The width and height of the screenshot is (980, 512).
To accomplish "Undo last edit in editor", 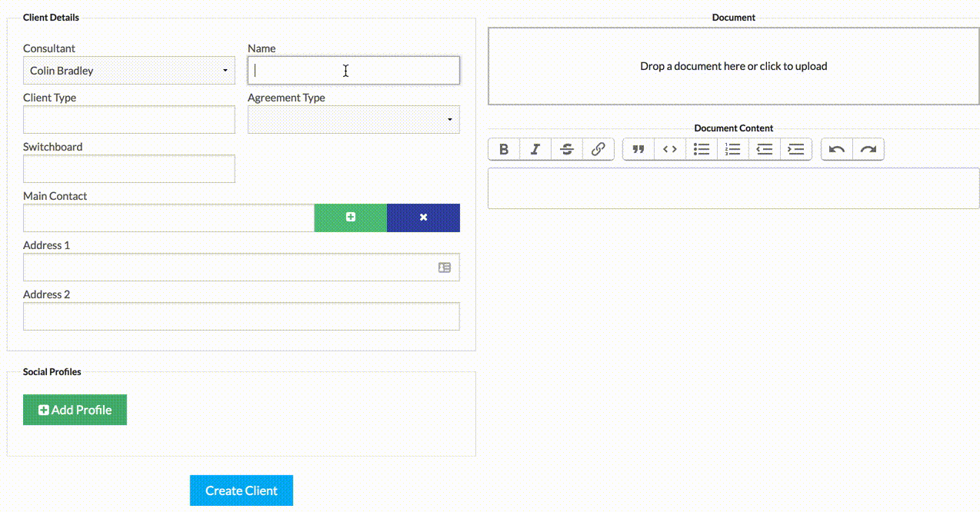I will point(837,149).
